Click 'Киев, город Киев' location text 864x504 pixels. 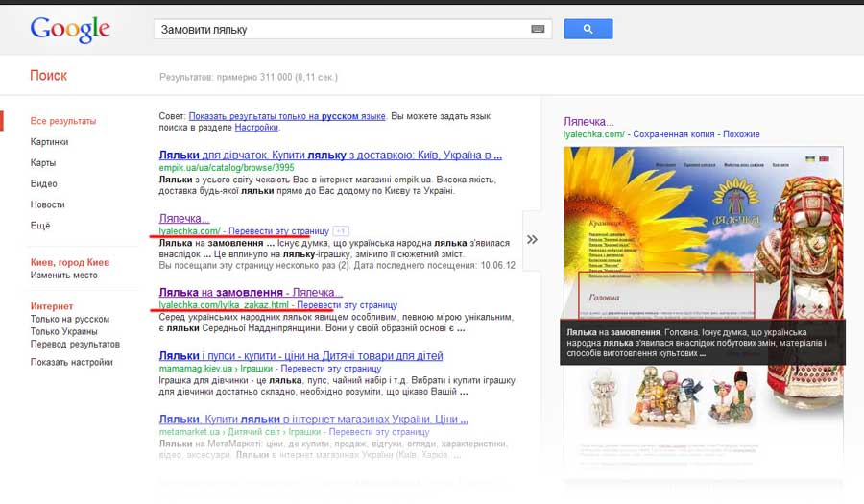(70, 262)
